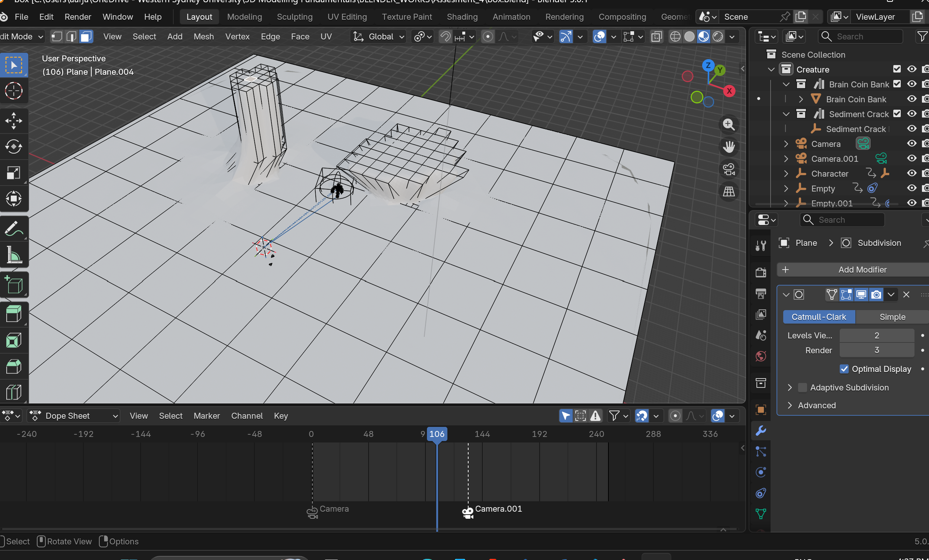Select the Add Cube tool
This screenshot has width=929, height=560.
(14, 285)
